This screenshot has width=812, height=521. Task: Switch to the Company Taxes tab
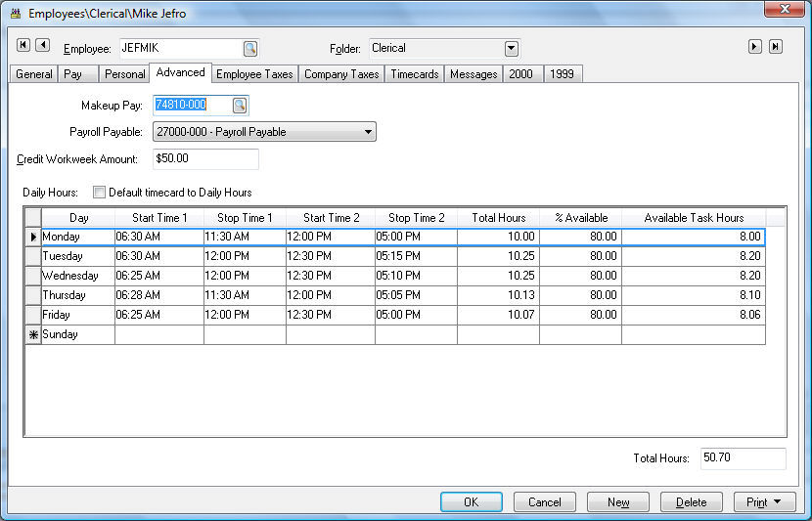(x=340, y=74)
